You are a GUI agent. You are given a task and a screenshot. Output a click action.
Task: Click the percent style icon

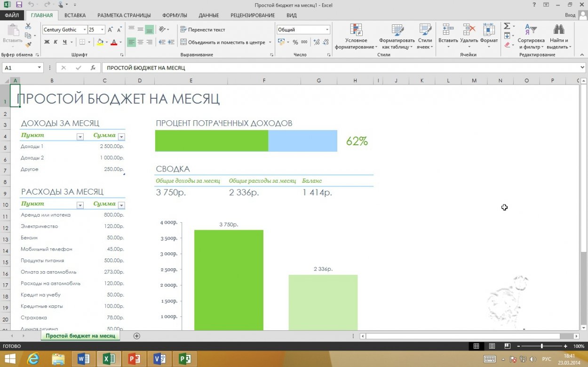coord(295,42)
